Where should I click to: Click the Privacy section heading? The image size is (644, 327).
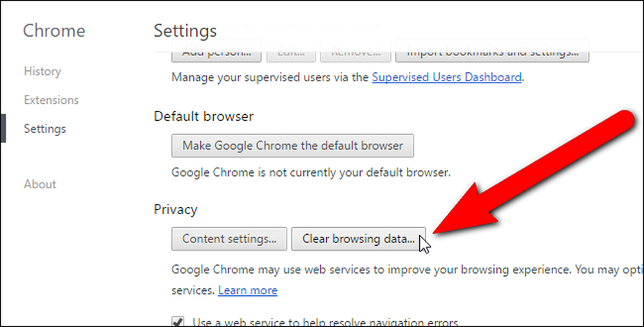tap(175, 210)
